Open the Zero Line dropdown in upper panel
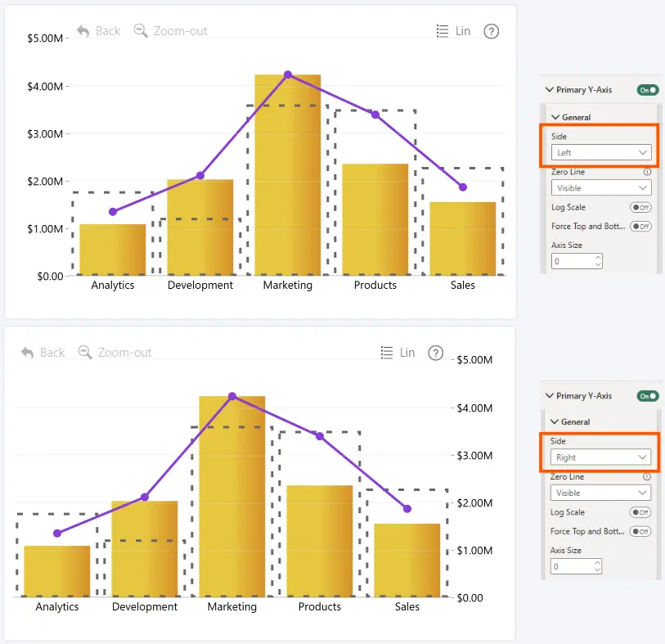Screen dimensions: 665x644 click(x=601, y=188)
